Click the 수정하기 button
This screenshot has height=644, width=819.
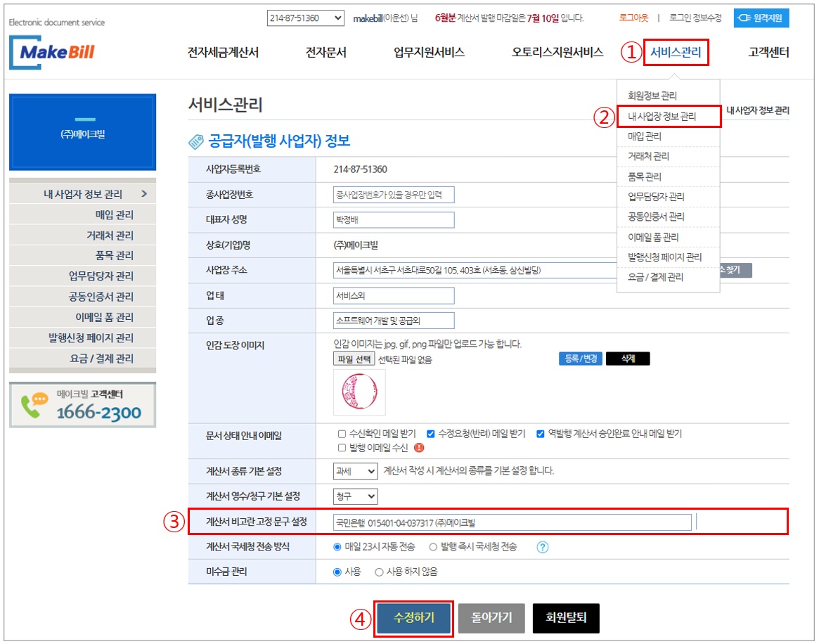pos(413,618)
